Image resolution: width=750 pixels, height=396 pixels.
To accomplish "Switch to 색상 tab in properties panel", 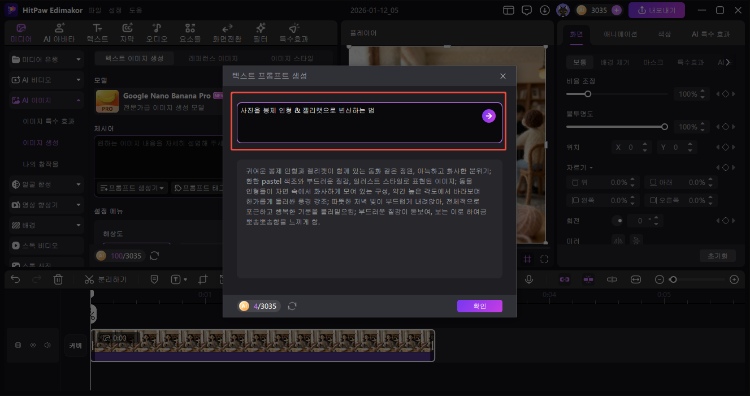I will [664, 34].
